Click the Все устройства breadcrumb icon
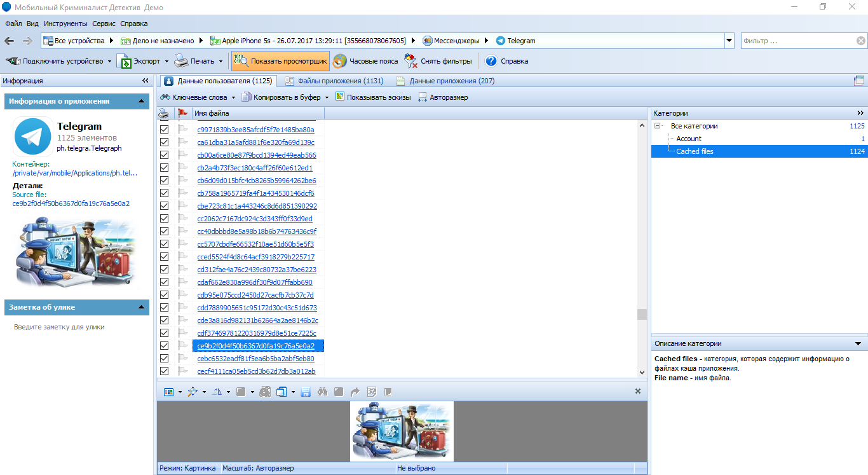Viewport: 868px width, 475px height. click(x=48, y=41)
